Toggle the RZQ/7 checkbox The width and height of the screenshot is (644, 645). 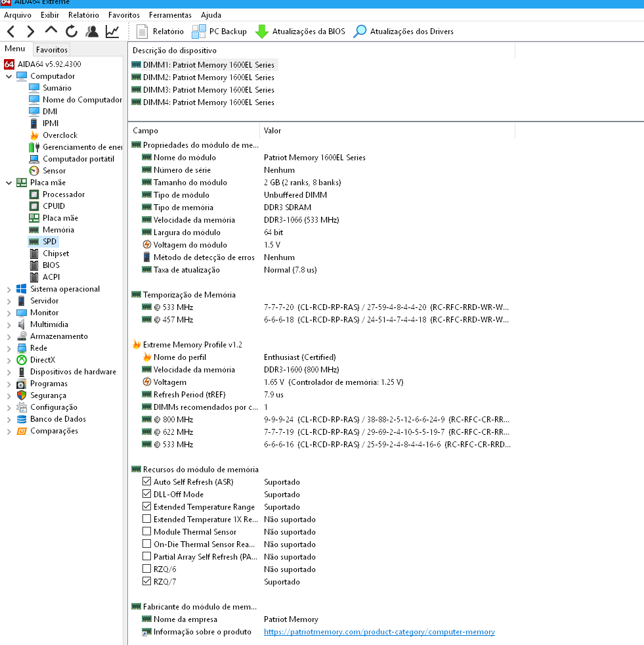(146, 581)
